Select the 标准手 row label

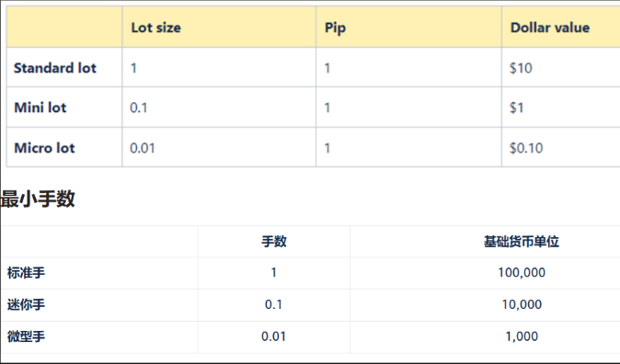coord(26,273)
